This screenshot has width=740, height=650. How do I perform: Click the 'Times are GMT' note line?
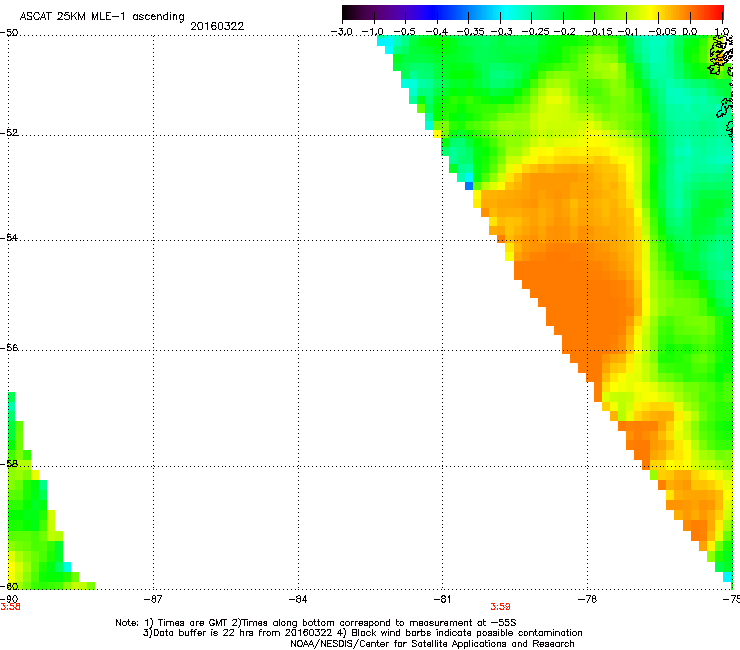316,623
